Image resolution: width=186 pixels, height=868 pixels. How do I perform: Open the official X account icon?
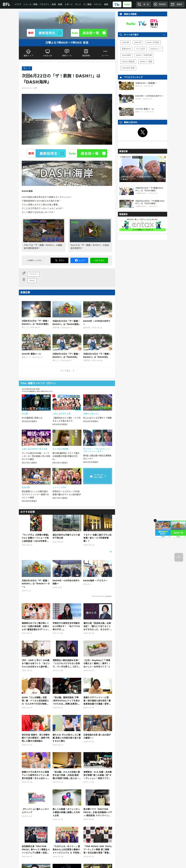[x=142, y=132]
